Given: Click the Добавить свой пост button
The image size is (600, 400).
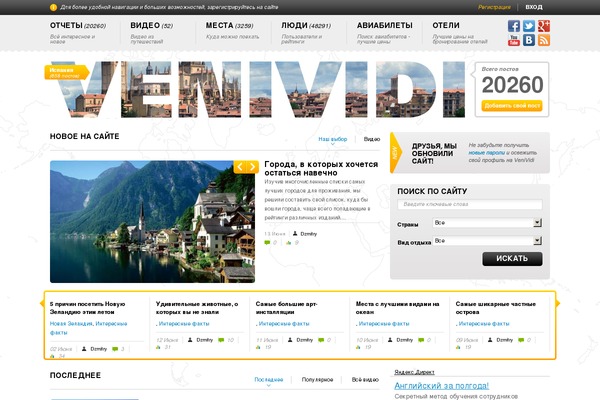Looking at the screenshot, I should [x=512, y=106].
